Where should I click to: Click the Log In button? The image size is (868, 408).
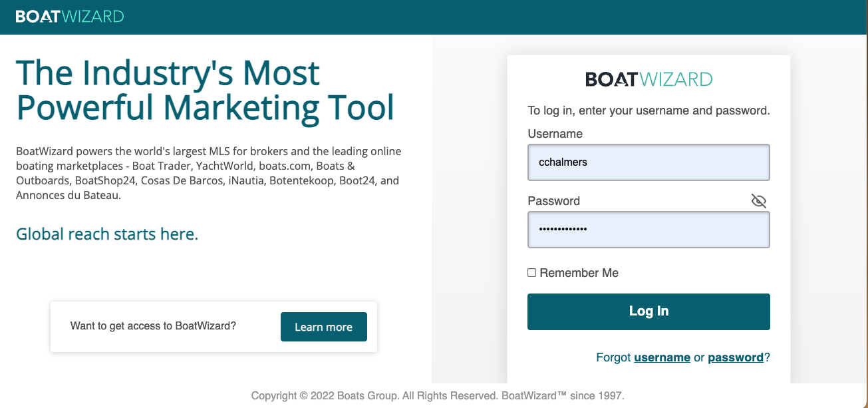(x=649, y=311)
